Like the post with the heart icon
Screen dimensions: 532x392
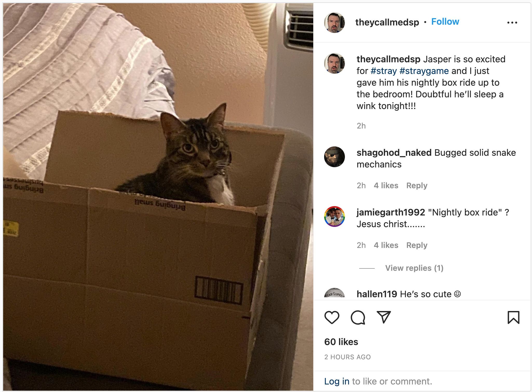pos(332,317)
